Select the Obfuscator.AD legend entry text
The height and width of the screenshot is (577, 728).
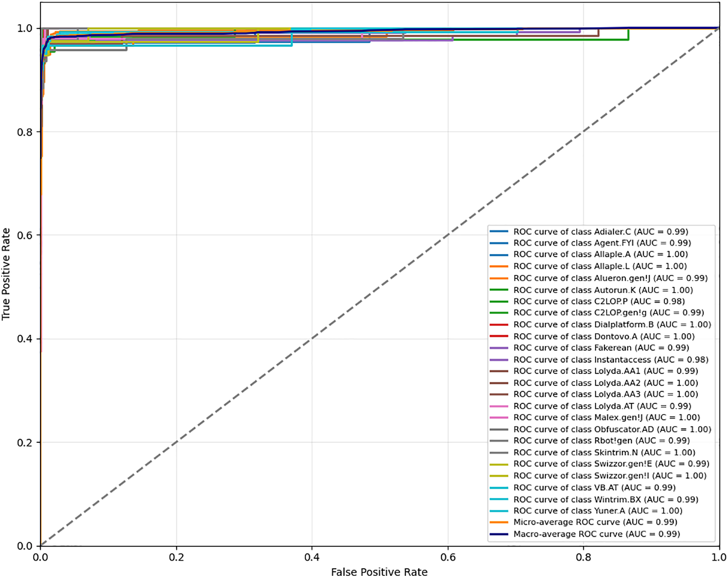coord(612,429)
